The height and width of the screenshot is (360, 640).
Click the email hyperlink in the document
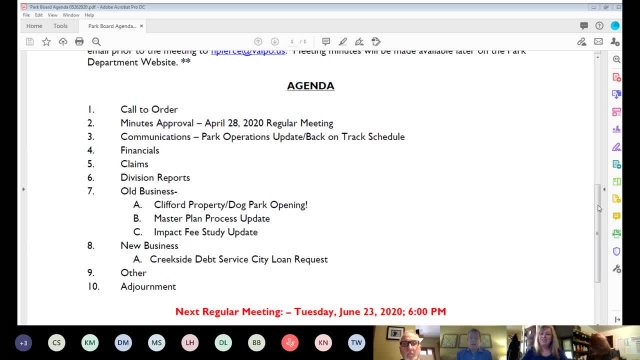[x=248, y=51]
